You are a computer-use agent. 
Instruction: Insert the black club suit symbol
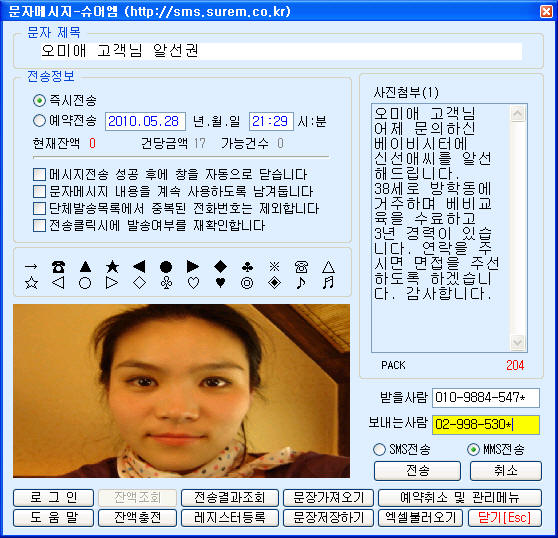pyautogui.click(x=247, y=267)
